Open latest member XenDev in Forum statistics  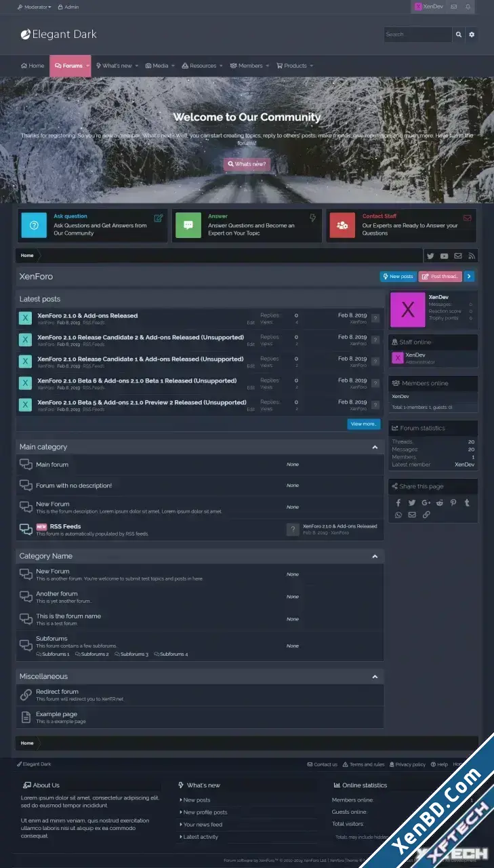coord(464,465)
